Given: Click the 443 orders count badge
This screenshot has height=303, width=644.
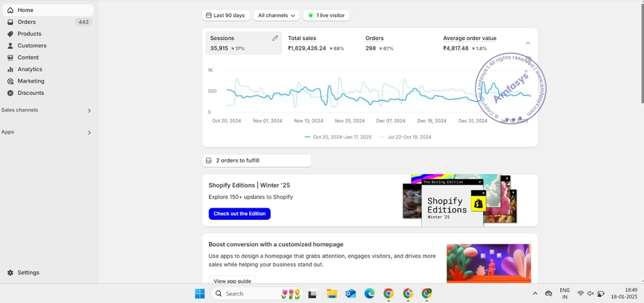Looking at the screenshot, I should [83, 22].
